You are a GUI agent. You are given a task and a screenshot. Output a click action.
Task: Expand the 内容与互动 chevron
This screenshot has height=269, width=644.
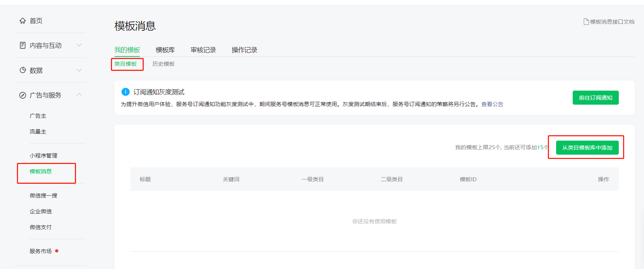pos(79,45)
